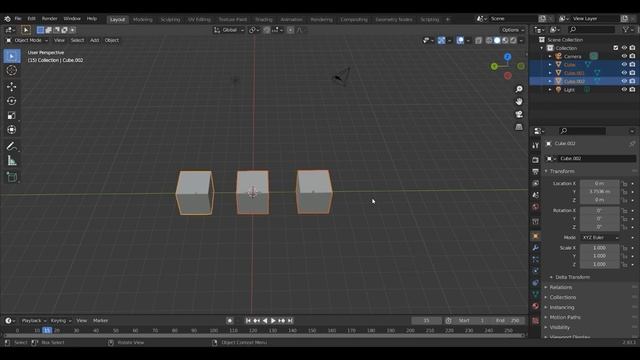This screenshot has height=360, width=640.
Task: Select the Cursor tool
Action: tap(12, 70)
